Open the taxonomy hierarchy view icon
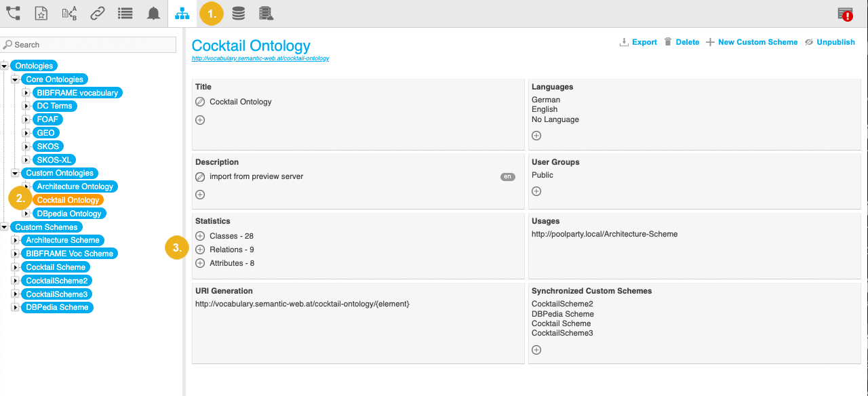 click(x=181, y=13)
